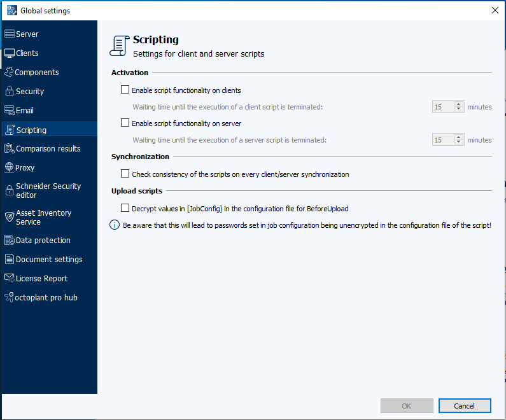Click the Clients monitor icon
The height and width of the screenshot is (420, 506).
10,53
